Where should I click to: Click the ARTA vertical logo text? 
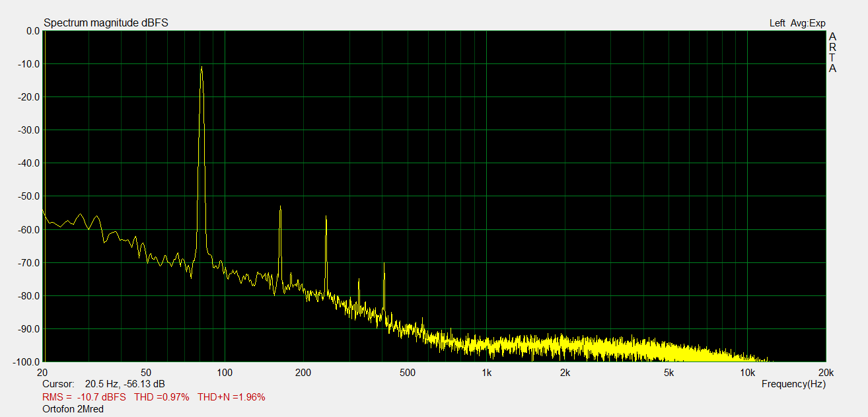[x=833, y=52]
